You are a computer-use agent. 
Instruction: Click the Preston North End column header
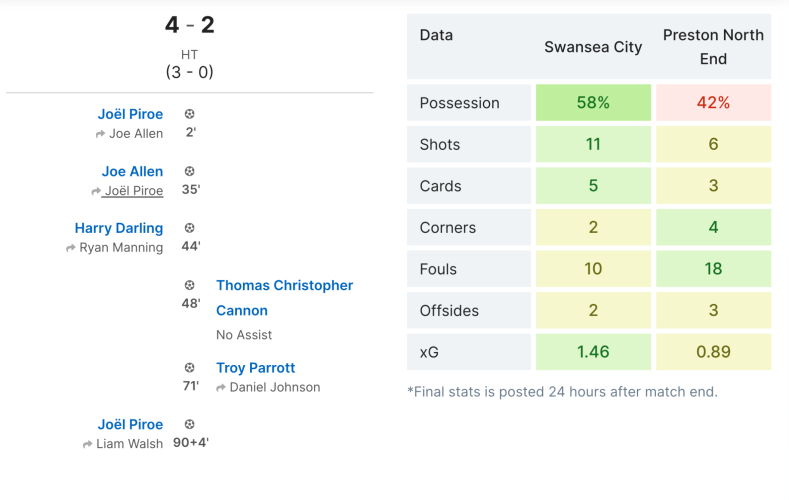pyautogui.click(x=713, y=47)
